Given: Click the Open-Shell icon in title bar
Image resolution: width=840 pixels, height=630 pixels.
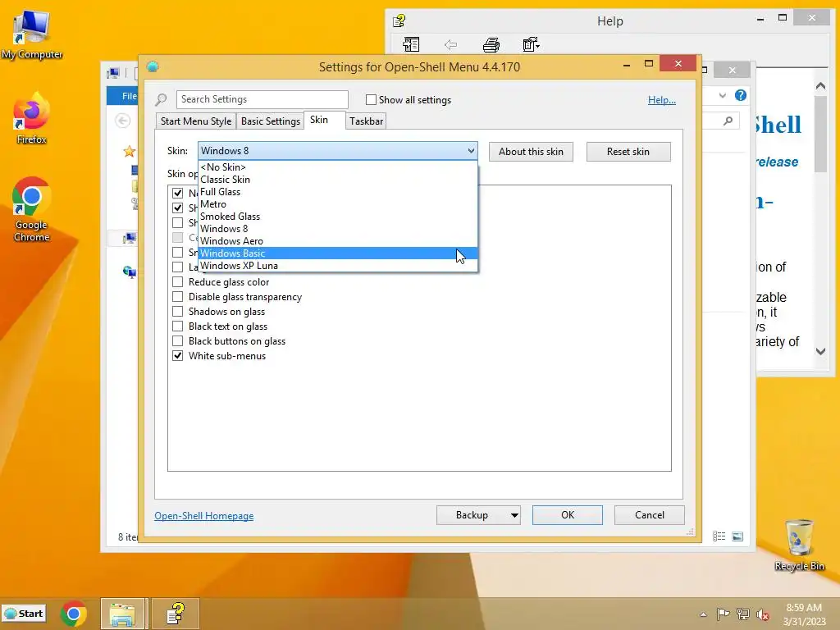Looking at the screenshot, I should [x=153, y=66].
